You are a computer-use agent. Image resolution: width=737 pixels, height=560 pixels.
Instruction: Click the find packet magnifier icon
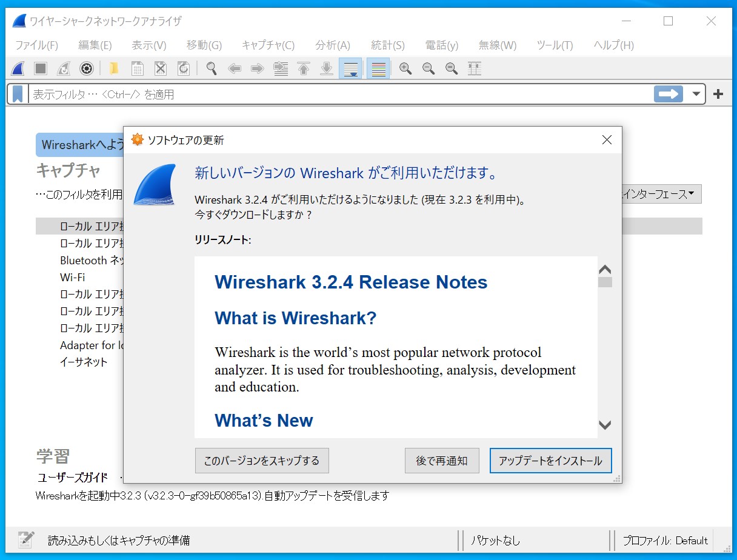pyautogui.click(x=210, y=68)
